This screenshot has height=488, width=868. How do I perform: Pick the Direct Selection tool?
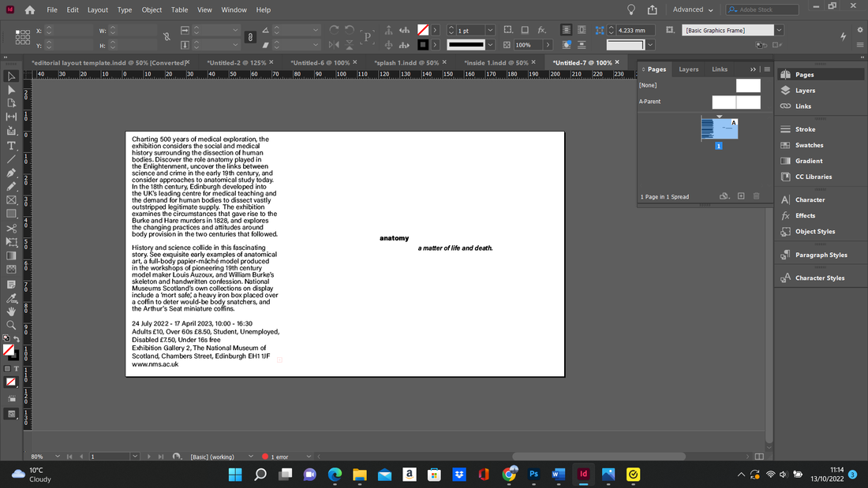pyautogui.click(x=11, y=90)
